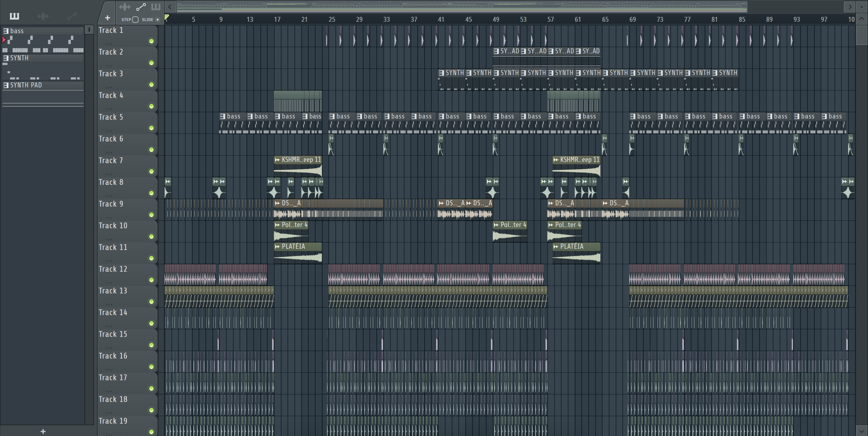
Task: Show automation clips in the picker panel
Action: pyautogui.click(x=72, y=16)
